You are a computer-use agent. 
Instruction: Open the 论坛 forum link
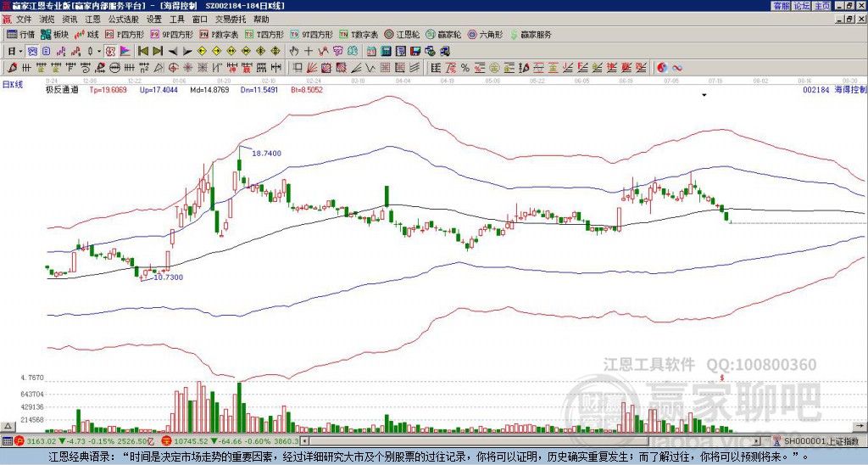pos(802,6)
